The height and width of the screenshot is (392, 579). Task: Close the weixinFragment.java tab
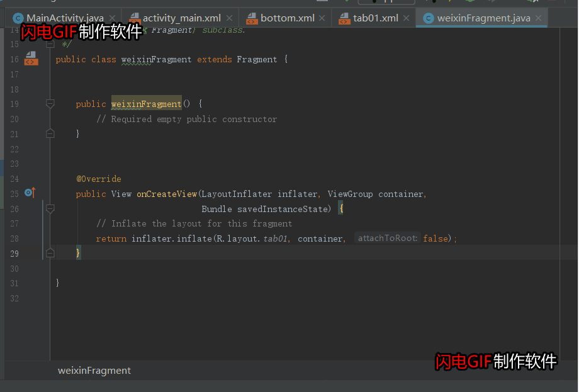point(538,18)
